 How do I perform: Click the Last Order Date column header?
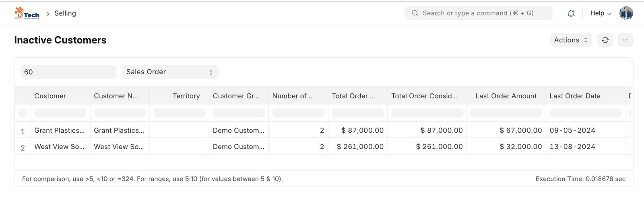click(575, 96)
